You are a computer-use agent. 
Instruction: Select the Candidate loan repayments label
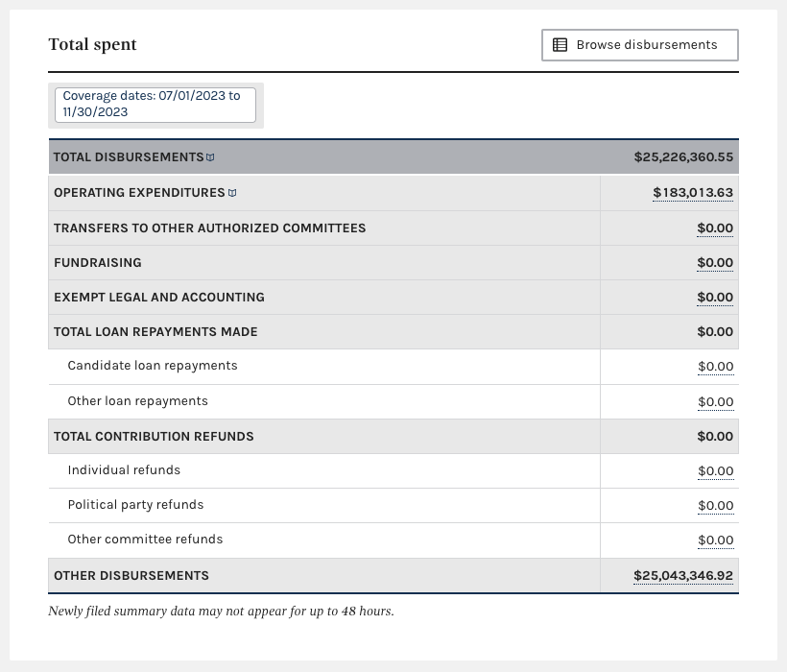pyautogui.click(x=153, y=366)
